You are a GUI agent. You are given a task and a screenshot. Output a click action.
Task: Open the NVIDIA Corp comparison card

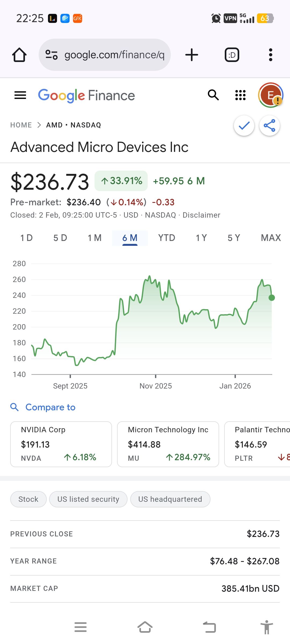[61, 444]
